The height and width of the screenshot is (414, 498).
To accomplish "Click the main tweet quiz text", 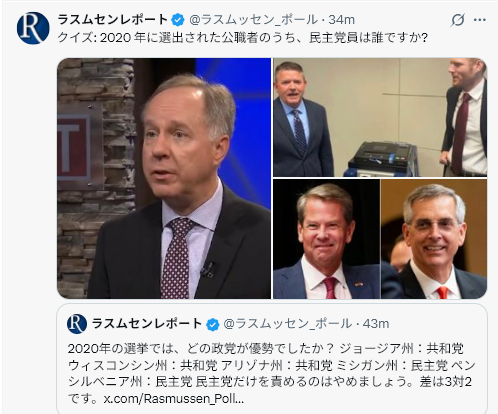I will click(242, 38).
